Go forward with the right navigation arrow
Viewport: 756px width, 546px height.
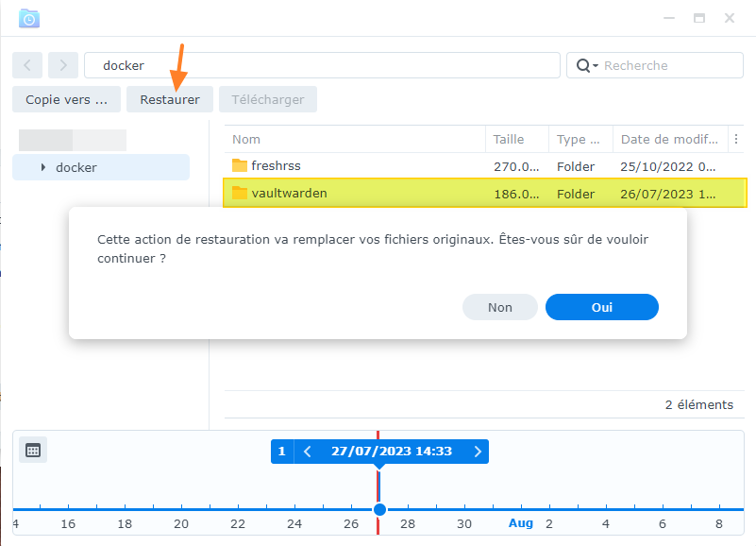tap(63, 65)
